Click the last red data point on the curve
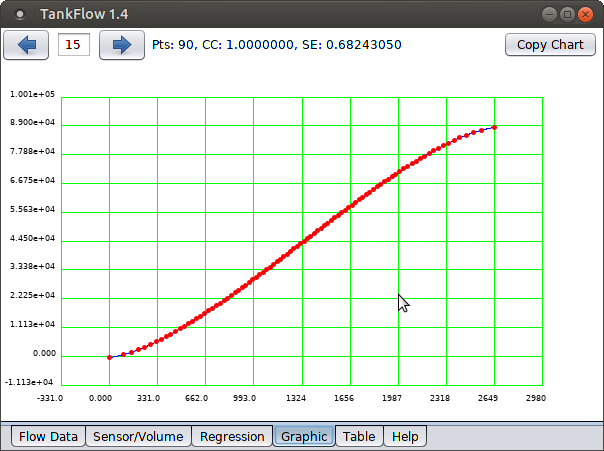 [495, 127]
